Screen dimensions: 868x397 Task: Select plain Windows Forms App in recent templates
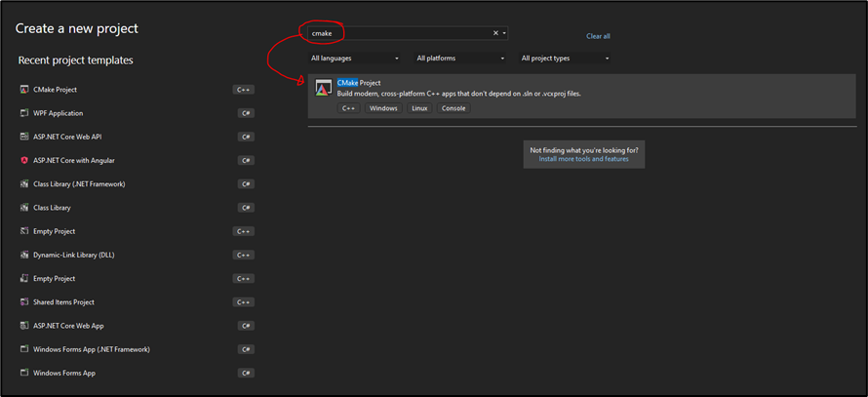click(63, 374)
